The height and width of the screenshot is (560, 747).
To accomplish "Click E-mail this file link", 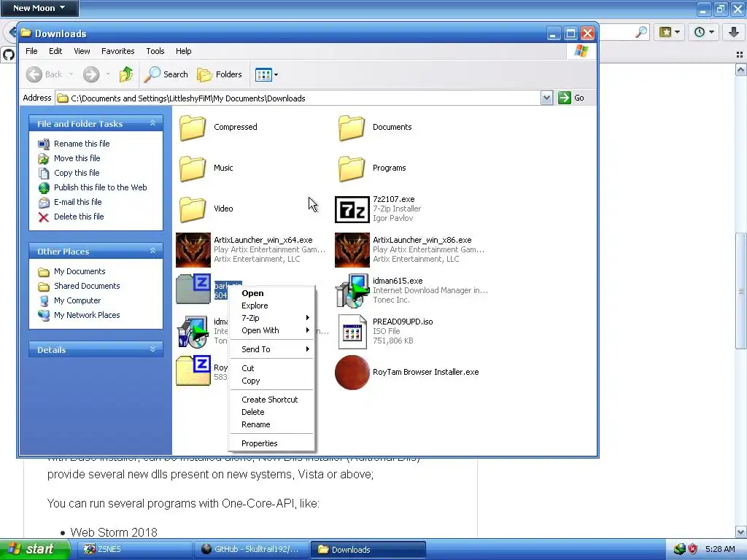I will click(x=77, y=202).
